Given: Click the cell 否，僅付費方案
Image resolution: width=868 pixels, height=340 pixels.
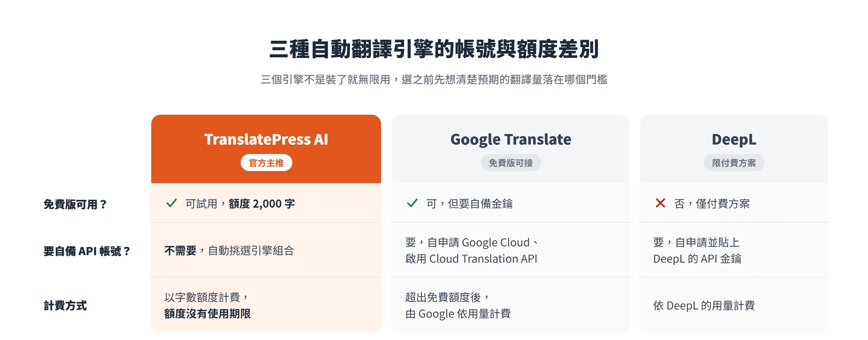Looking at the screenshot, I should 734,203.
